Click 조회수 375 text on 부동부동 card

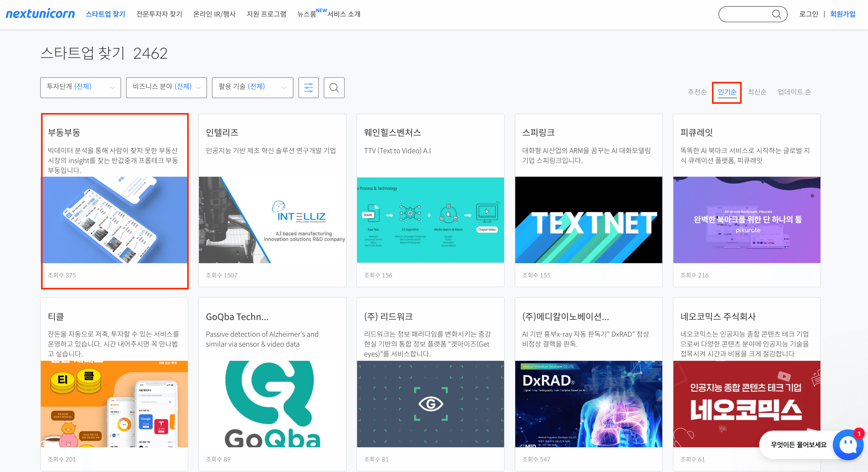coord(62,275)
